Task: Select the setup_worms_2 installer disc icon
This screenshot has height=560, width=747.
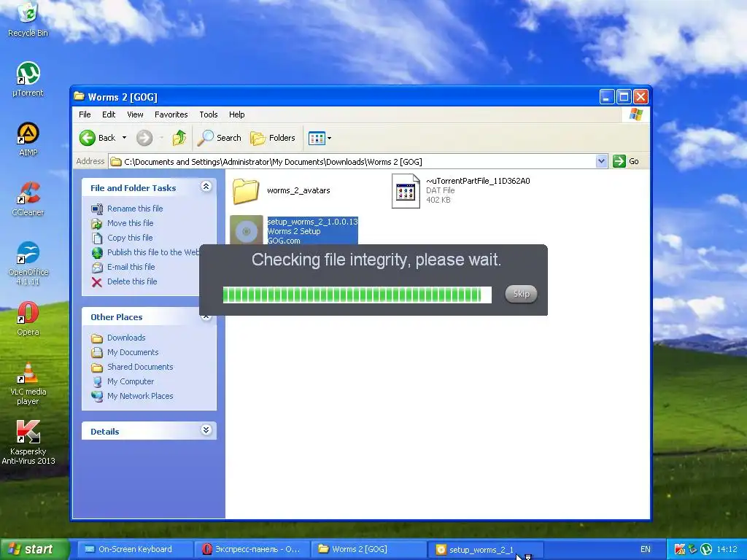Action: coord(247,230)
